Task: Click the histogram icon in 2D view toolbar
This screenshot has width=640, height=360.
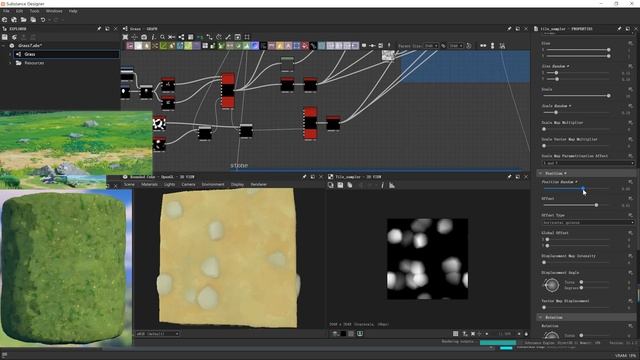Action: coord(392,185)
